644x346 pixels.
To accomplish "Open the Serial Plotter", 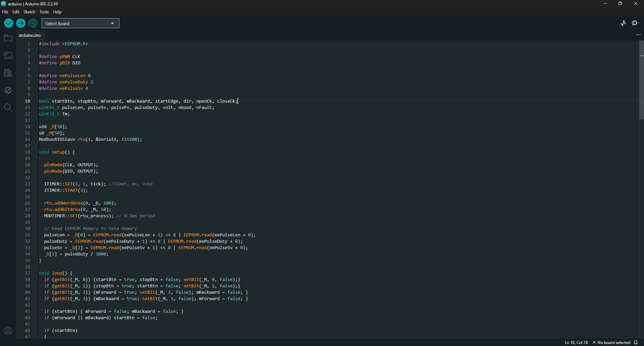I will 623,23.
